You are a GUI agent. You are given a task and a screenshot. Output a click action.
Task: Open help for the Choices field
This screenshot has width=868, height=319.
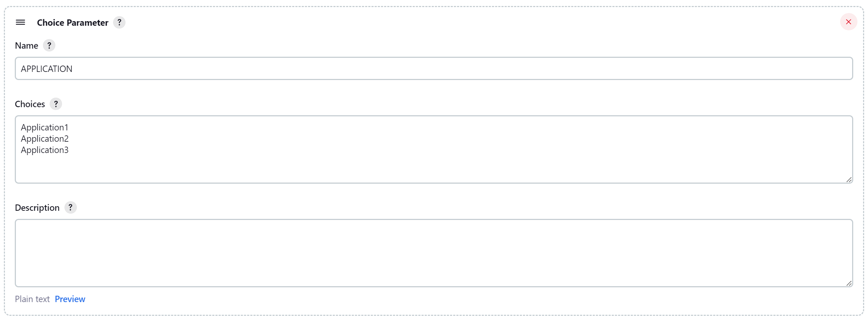56,104
